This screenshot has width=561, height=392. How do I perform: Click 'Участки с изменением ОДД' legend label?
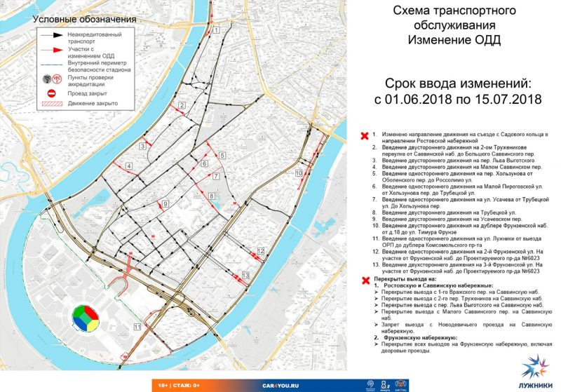pyautogui.click(x=91, y=53)
